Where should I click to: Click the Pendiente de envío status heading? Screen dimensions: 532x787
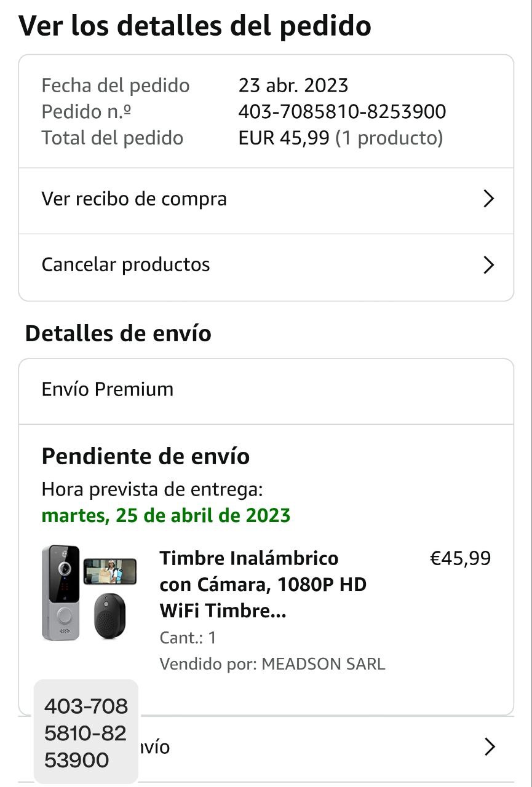coord(145,457)
